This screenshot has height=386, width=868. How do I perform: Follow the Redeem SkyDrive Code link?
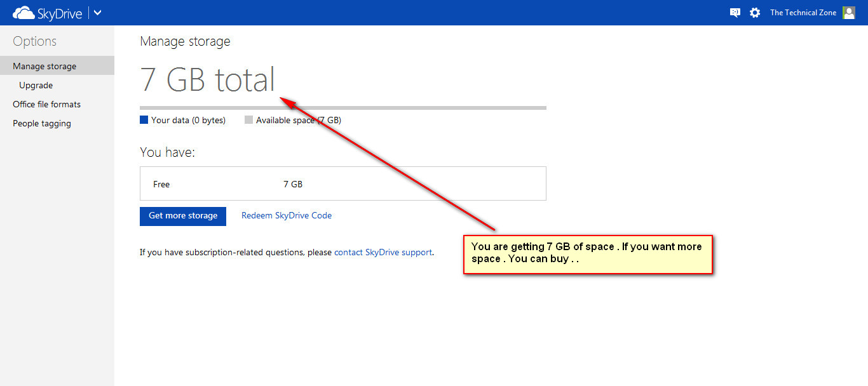287,216
